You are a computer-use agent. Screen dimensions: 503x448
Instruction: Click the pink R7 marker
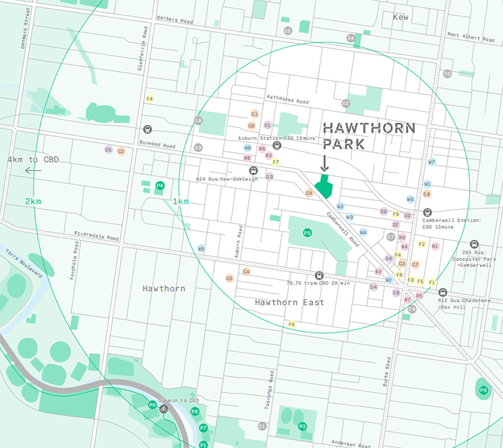point(407,299)
